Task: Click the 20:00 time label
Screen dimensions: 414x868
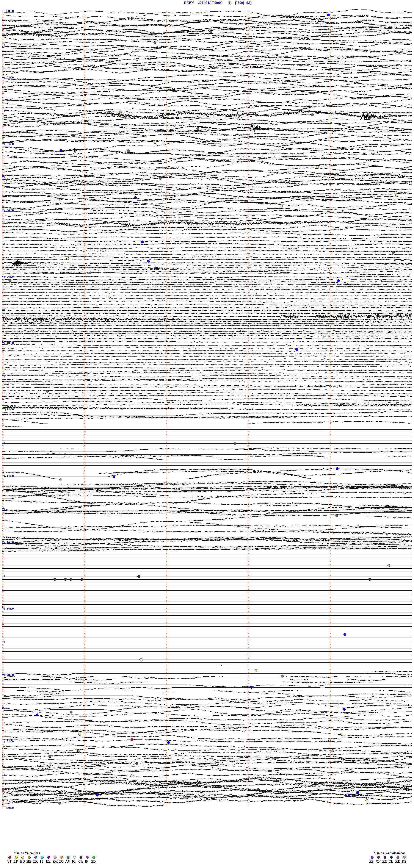Action: tap(10, 675)
